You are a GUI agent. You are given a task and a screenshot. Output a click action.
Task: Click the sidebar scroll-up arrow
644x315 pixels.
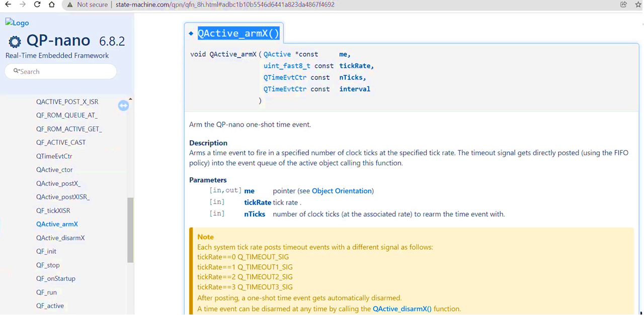click(x=130, y=99)
